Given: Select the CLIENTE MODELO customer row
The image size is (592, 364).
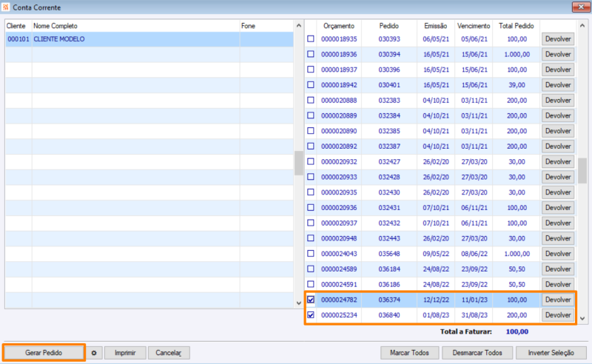Looking at the screenshot, I should click(149, 39).
